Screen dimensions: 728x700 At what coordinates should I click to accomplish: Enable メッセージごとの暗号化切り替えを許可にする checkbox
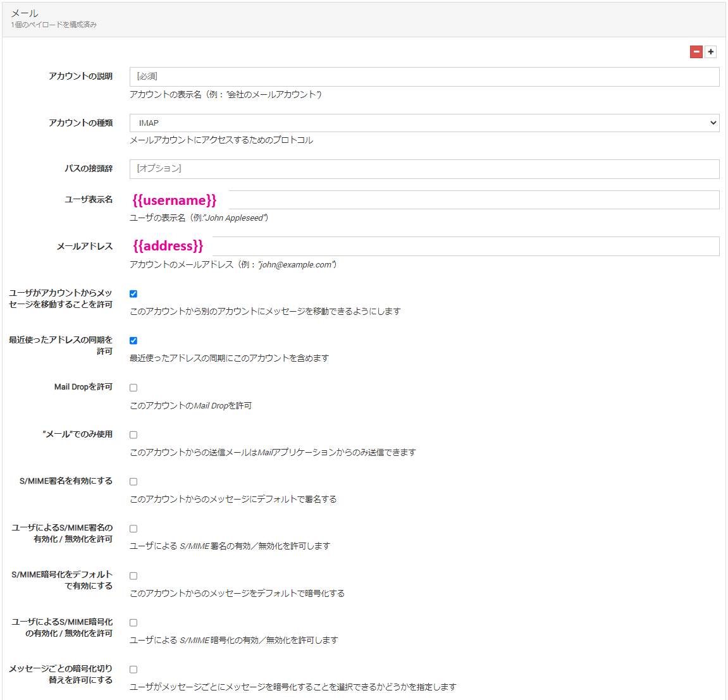[x=133, y=670]
